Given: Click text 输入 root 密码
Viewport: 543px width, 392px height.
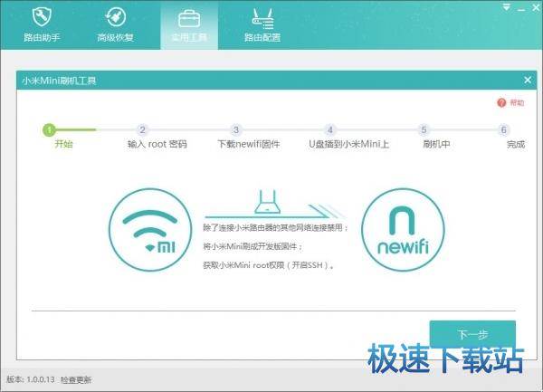Looking at the screenshot, I should 157,144.
